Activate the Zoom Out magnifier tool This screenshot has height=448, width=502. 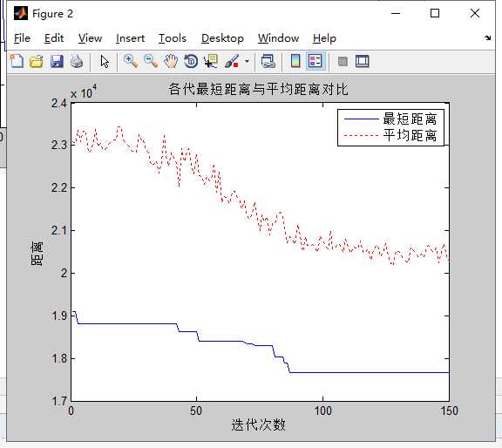tap(151, 61)
